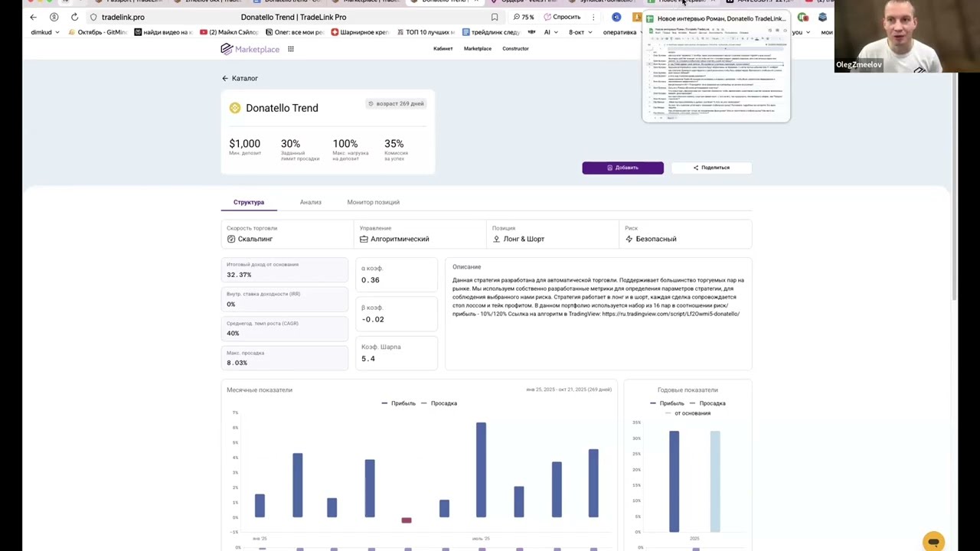This screenshot has height=551, width=980.
Task: Open the orange chat support bubble
Action: pos(933,542)
